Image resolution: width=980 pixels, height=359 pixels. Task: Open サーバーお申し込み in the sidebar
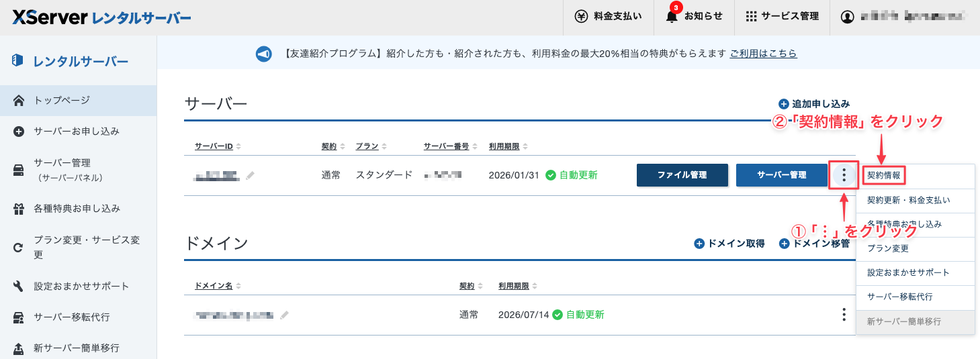(78, 131)
